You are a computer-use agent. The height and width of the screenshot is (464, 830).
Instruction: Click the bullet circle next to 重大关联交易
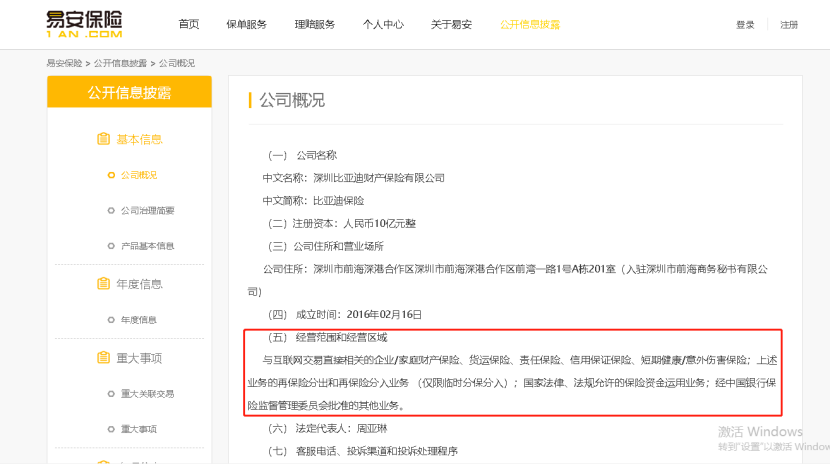point(111,393)
